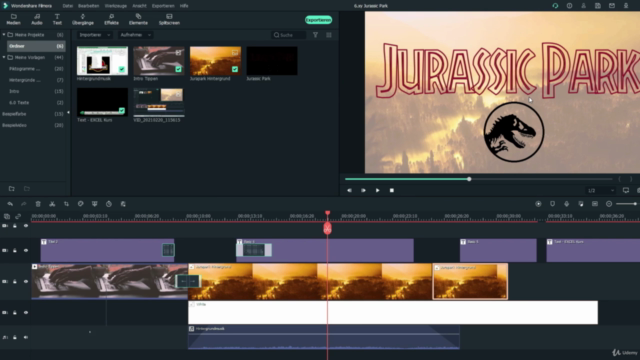This screenshot has width=640, height=360.
Task: Select the Jurapark Hintergrund media thumbnail
Action: point(215,61)
